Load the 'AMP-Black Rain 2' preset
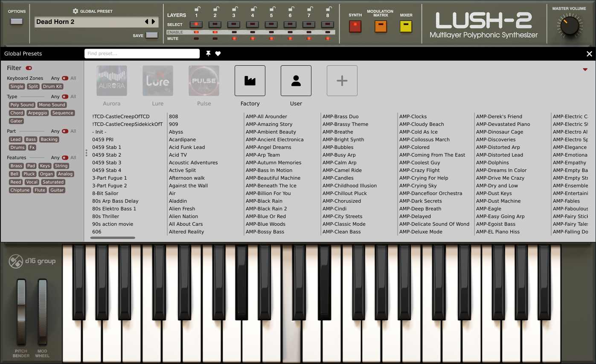596x364 pixels. point(266,209)
